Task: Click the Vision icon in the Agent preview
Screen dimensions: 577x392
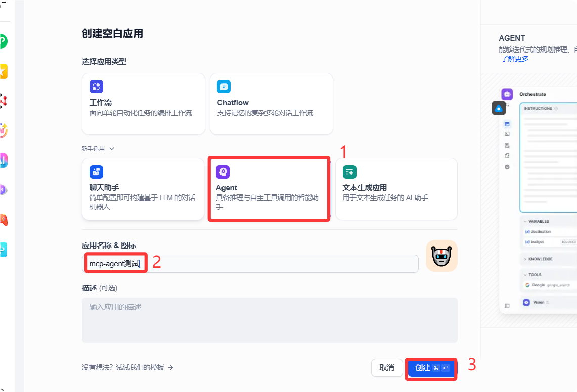Action: [526, 302]
